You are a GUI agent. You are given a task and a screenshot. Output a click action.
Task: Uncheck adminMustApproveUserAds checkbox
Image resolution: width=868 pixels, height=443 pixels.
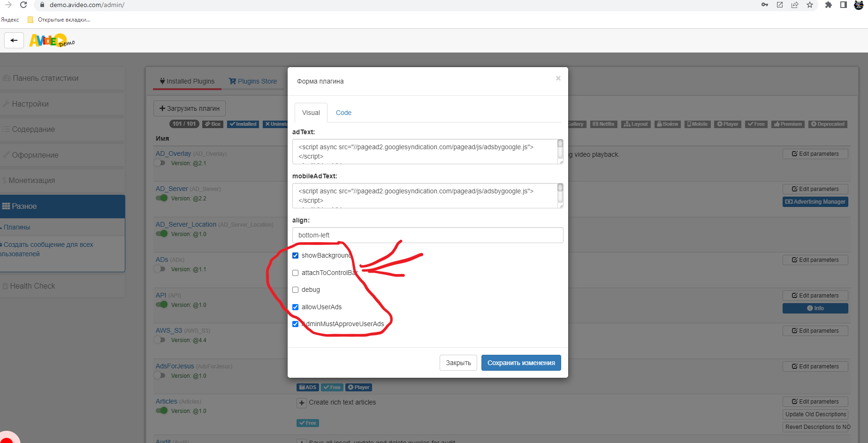click(x=295, y=324)
